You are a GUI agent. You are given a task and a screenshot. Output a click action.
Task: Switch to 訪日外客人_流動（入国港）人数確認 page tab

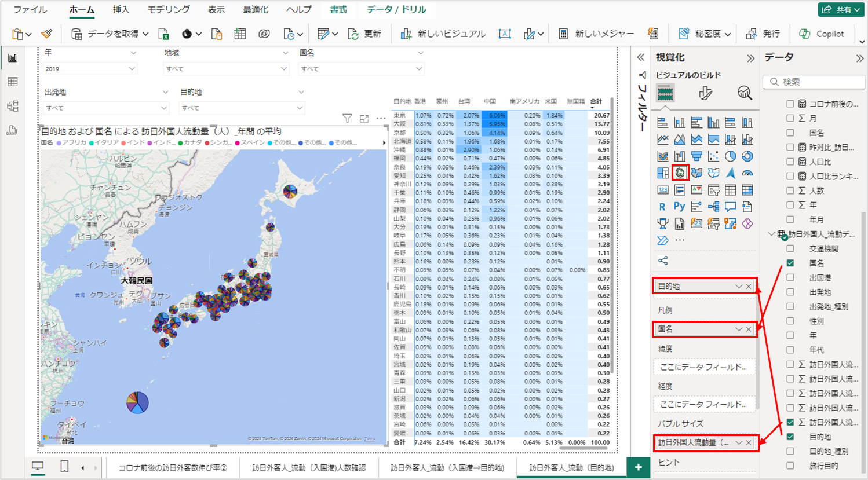point(309,467)
